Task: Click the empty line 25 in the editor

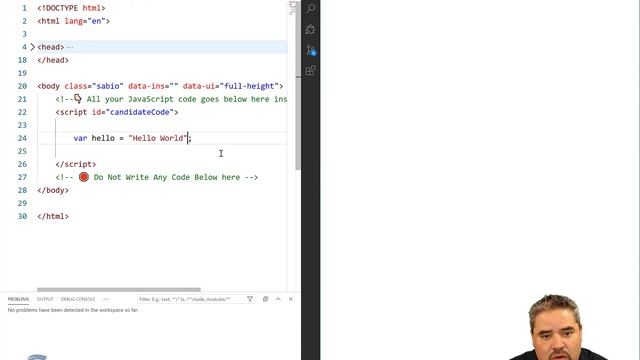Action: [x=163, y=151]
